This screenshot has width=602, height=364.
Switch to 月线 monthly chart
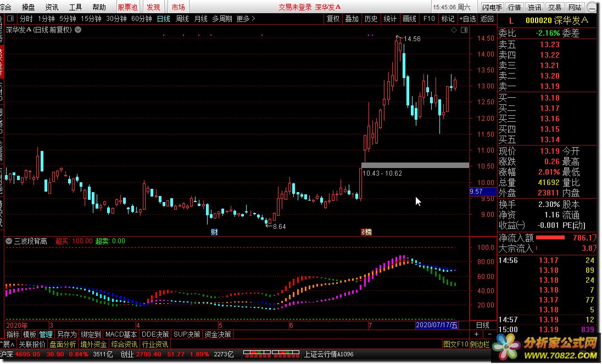coord(201,19)
